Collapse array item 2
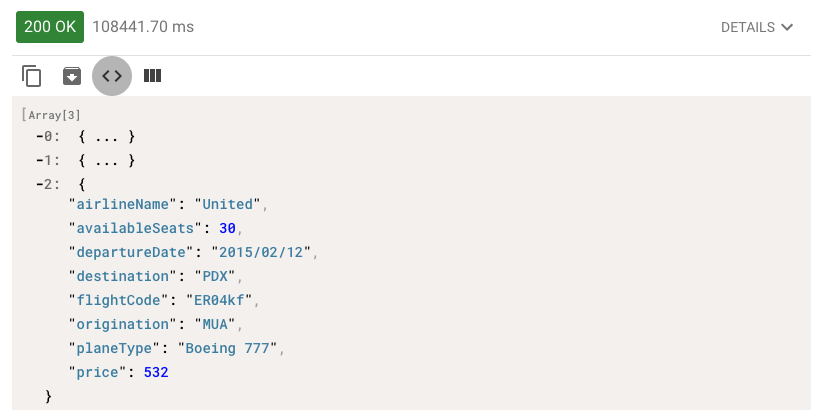Screen dimensions: 821x410 click(48, 184)
